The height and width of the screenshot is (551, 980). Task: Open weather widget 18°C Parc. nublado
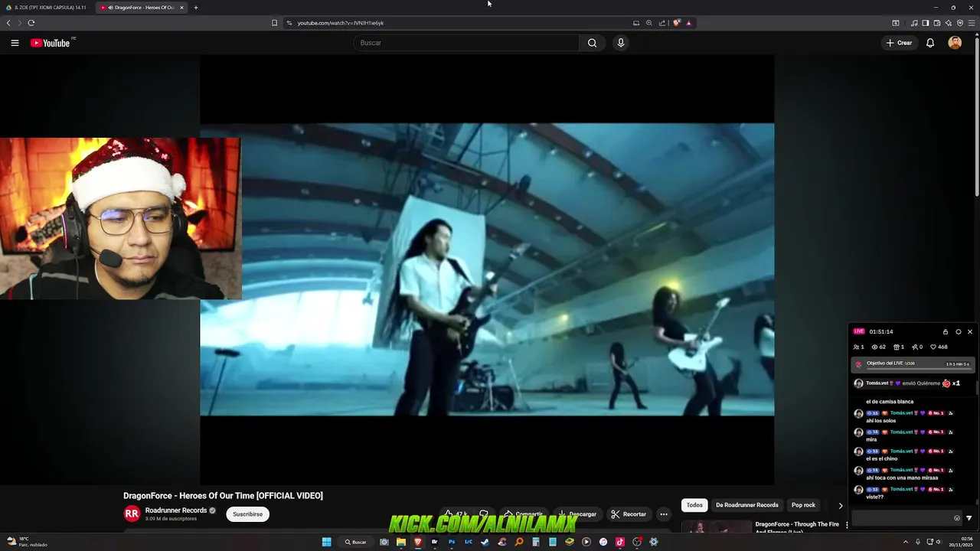[27, 542]
